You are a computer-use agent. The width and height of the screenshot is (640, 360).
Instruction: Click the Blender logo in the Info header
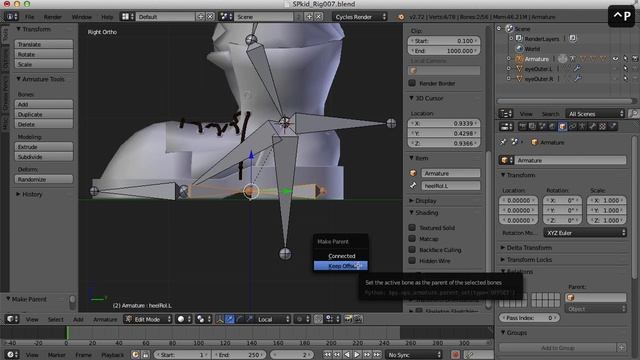401,17
